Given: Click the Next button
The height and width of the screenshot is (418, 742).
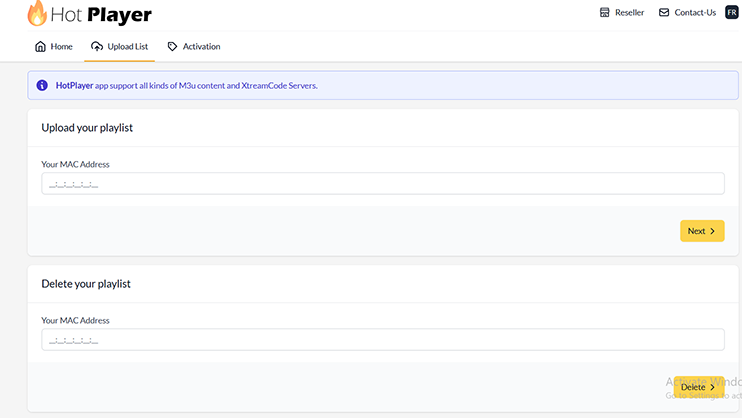Looking at the screenshot, I should [702, 231].
